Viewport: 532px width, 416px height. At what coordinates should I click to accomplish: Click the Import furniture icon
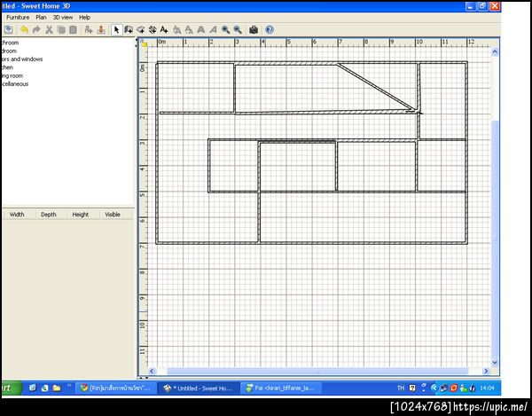click(101, 30)
